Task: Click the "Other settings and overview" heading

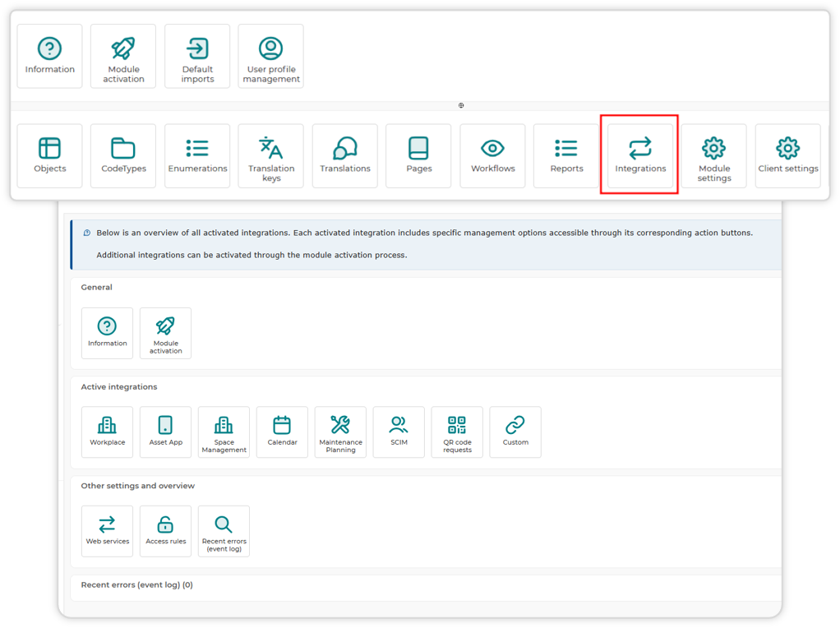Action: tap(138, 486)
